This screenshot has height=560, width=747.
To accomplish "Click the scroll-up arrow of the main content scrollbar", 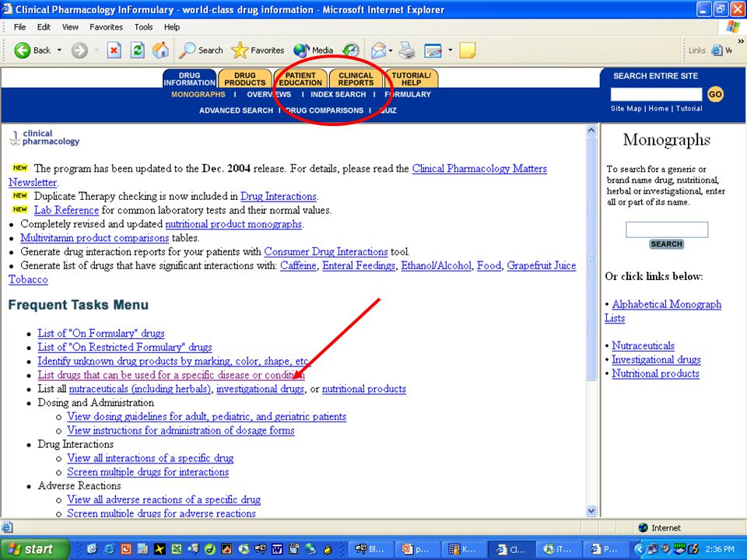I will tap(591, 130).
